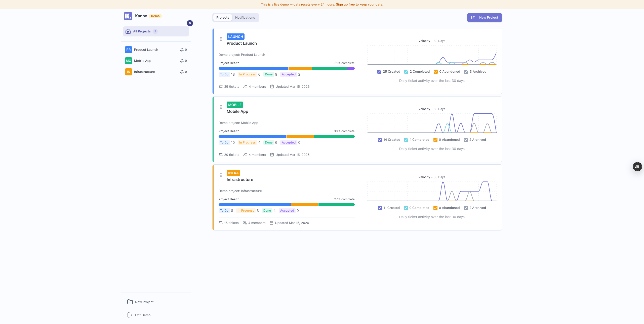
Task: Click the New Project icon in sidebar footer
Action: click(x=130, y=302)
